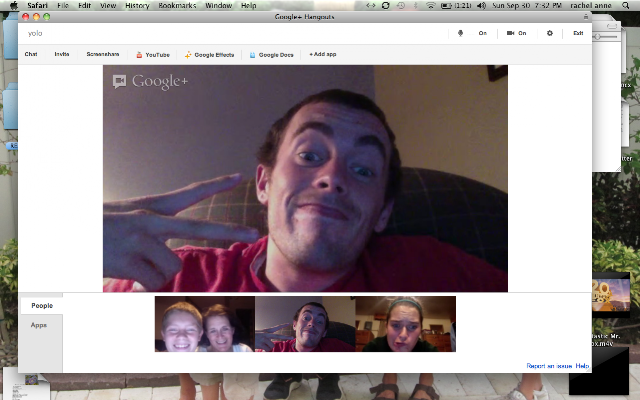This screenshot has height=400, width=640.
Task: Click the Invite button
Action: pos(62,54)
